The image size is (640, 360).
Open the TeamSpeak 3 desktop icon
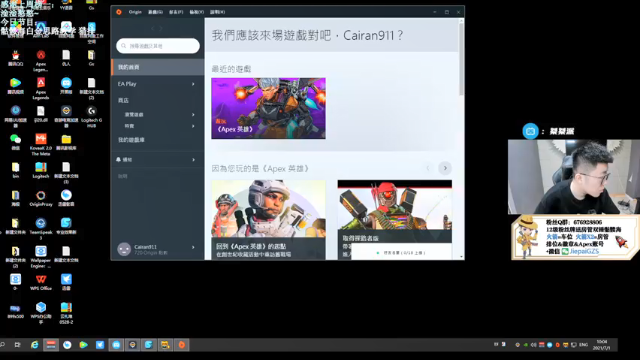pos(41,229)
